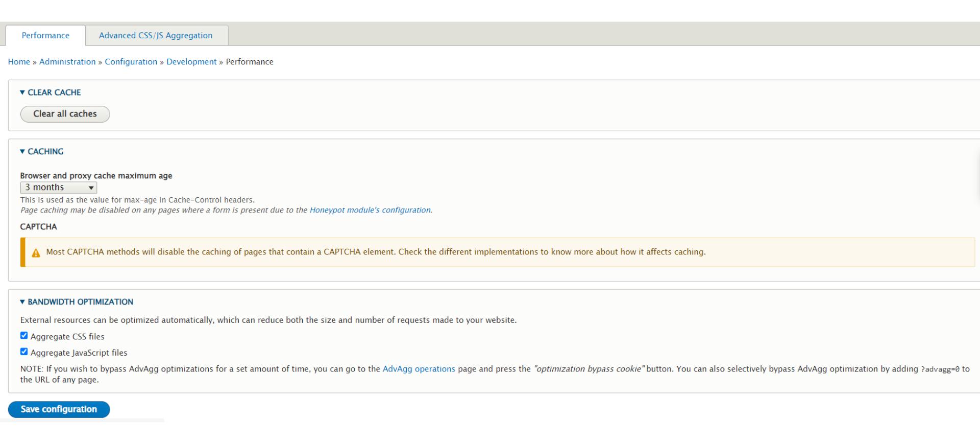This screenshot has width=980, height=444.
Task: Click the Performance breadcrumb text
Action: pyautogui.click(x=250, y=62)
